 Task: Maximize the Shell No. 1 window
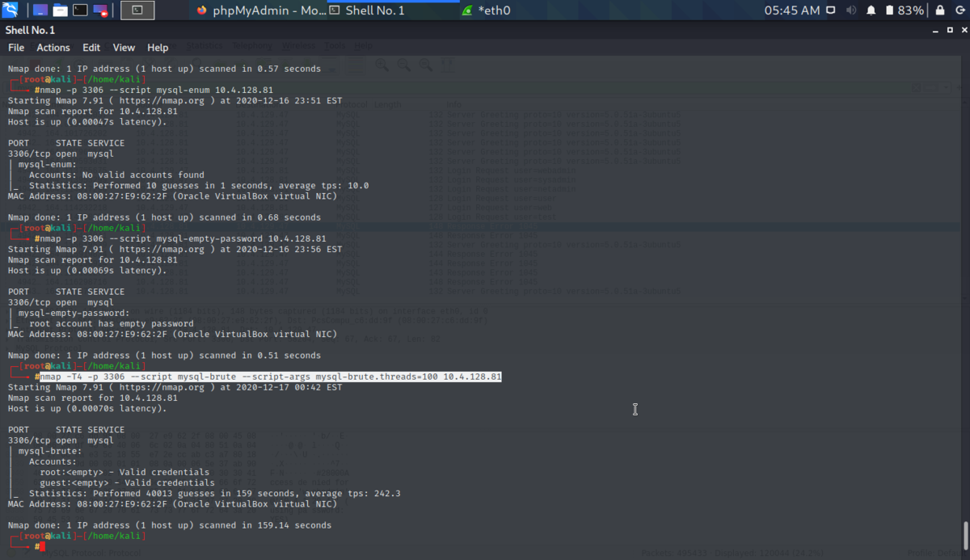coord(949,30)
